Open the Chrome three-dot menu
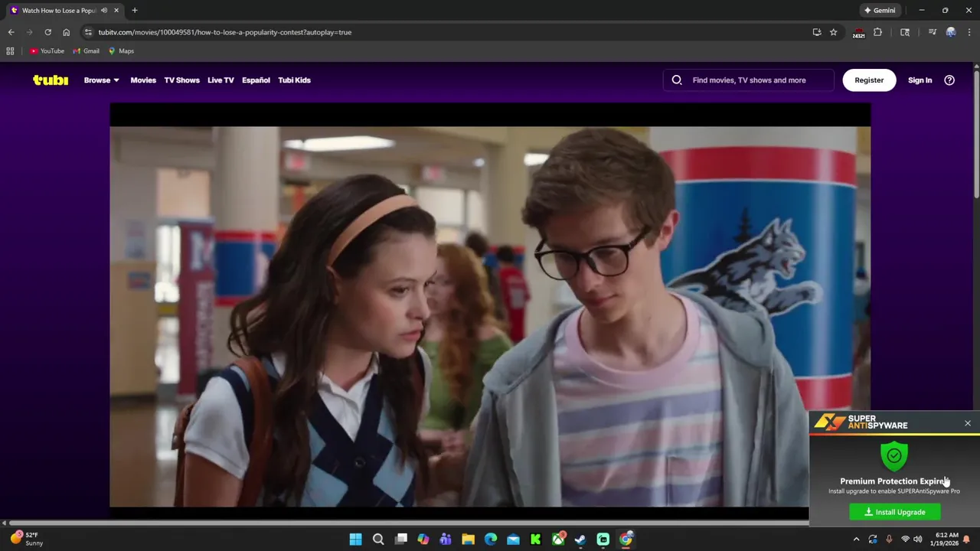Image resolution: width=980 pixels, height=551 pixels. click(x=969, y=32)
